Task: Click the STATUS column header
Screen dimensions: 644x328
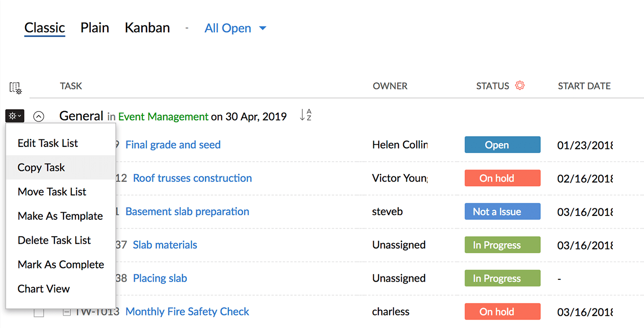Action: [493, 86]
